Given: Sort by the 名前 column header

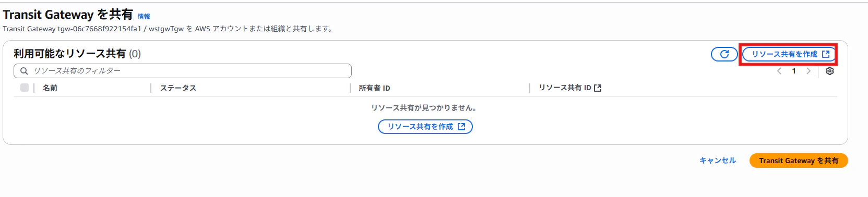Looking at the screenshot, I should (50, 88).
